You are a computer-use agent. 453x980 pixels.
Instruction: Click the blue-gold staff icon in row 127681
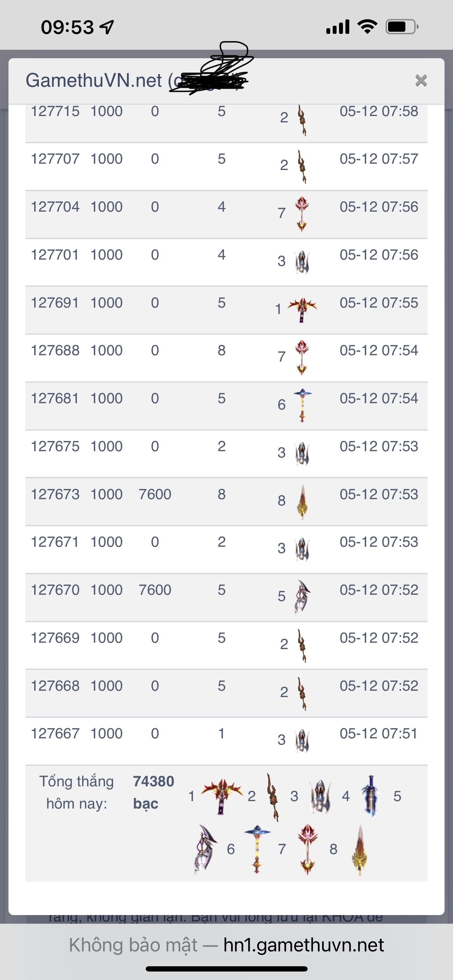pyautogui.click(x=302, y=405)
